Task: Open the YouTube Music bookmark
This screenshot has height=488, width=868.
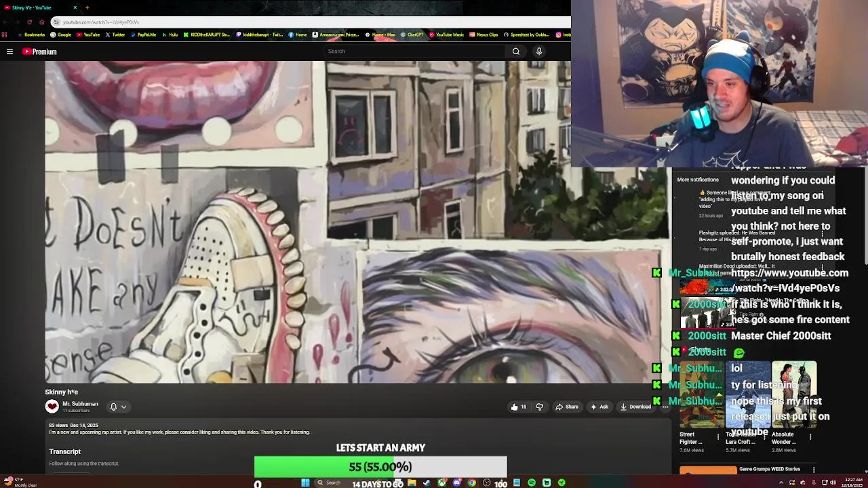Action: pyautogui.click(x=446, y=35)
